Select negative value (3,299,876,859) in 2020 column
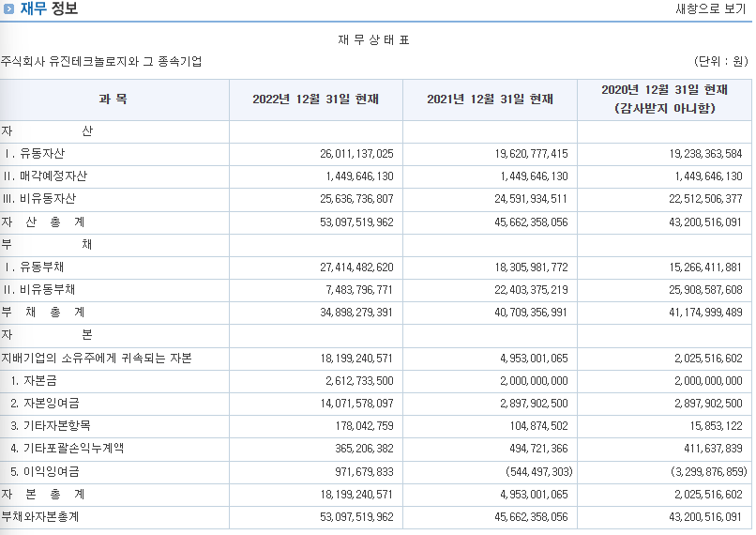Viewport: 756px width, 535px height. [709, 472]
